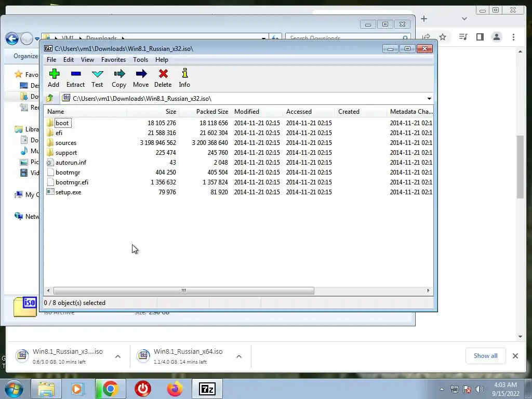
Task: Go up one folder level icon
Action: (x=50, y=98)
